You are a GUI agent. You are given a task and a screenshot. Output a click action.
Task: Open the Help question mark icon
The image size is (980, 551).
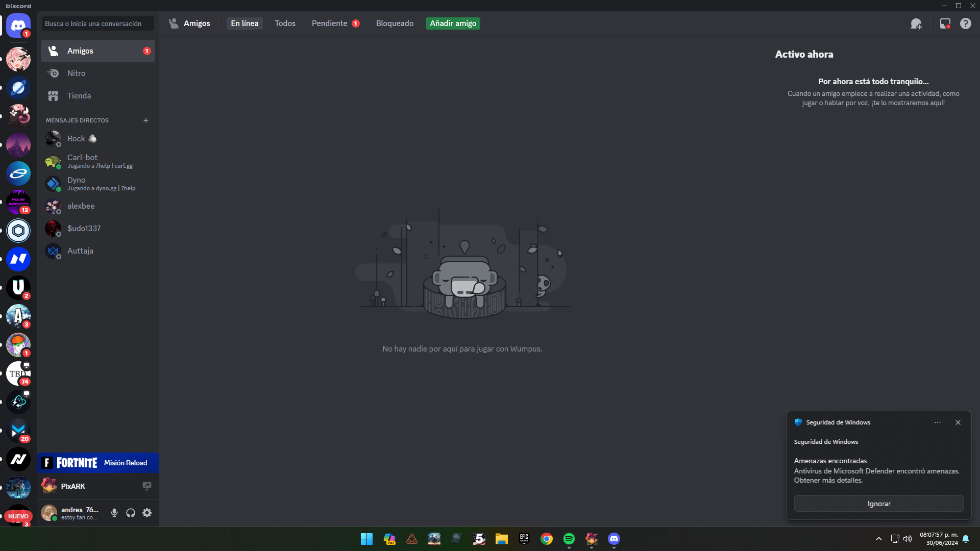[965, 23]
